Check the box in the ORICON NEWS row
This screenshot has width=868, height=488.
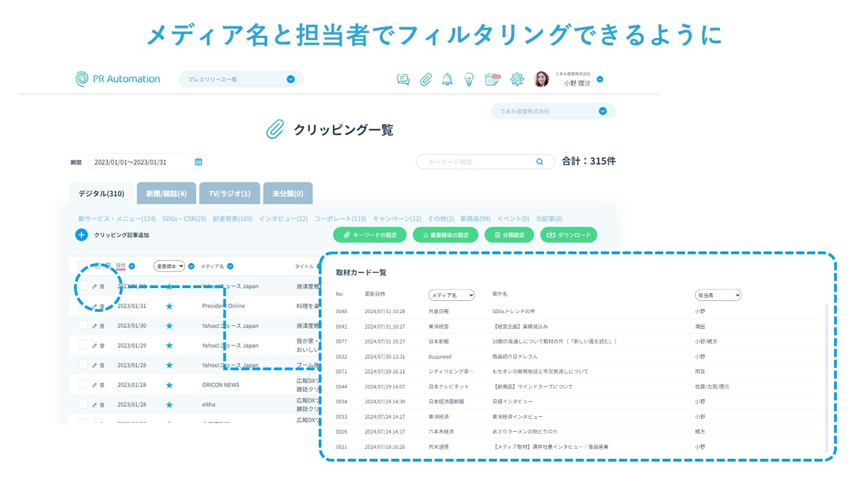(x=83, y=384)
